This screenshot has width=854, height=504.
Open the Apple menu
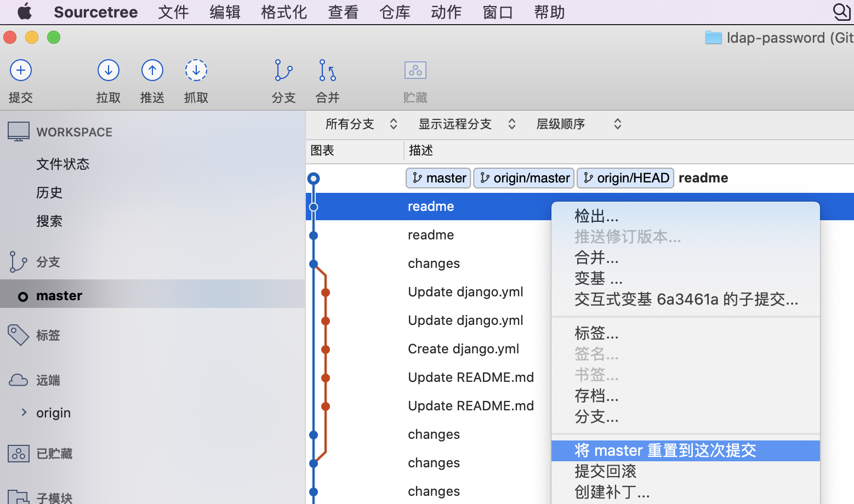click(x=25, y=12)
